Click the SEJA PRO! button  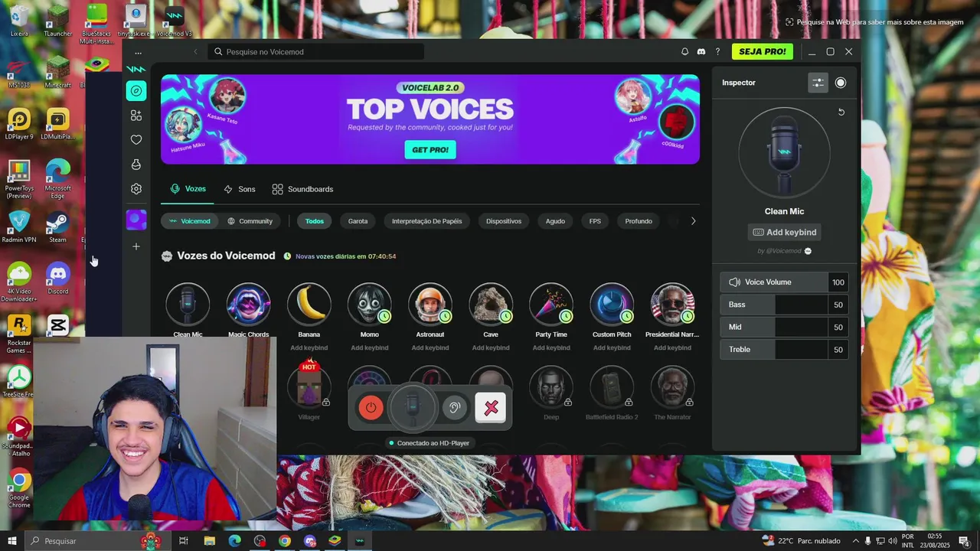[762, 51]
